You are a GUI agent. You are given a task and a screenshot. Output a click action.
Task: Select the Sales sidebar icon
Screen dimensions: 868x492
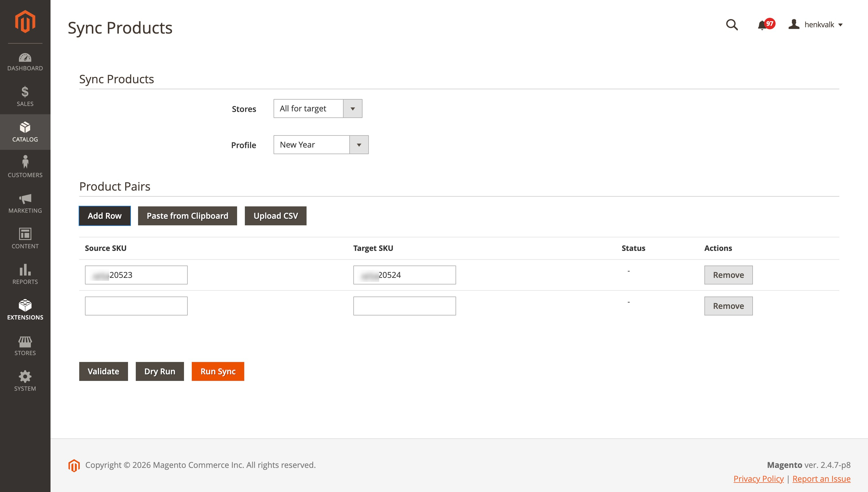(x=25, y=97)
